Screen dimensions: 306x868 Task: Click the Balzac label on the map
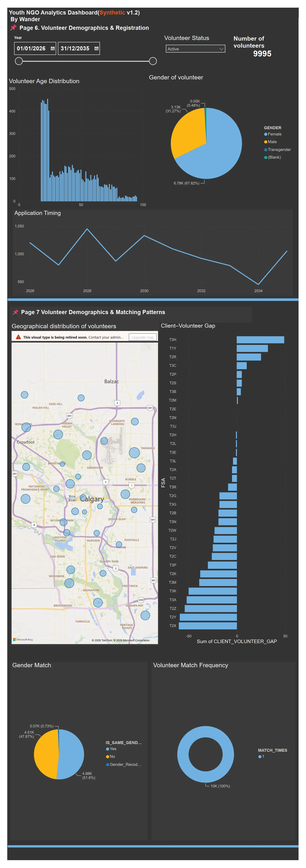(111, 381)
